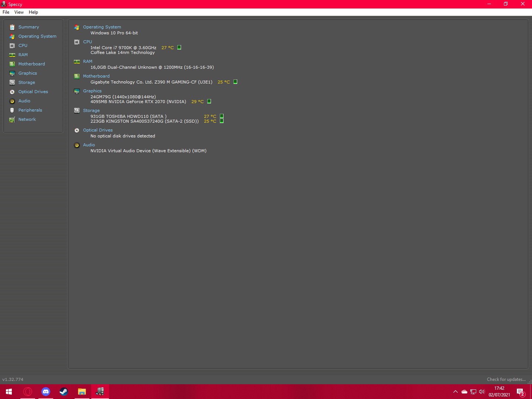Click the Graphics icon in summary pane
The image size is (532, 399).
[x=77, y=91]
